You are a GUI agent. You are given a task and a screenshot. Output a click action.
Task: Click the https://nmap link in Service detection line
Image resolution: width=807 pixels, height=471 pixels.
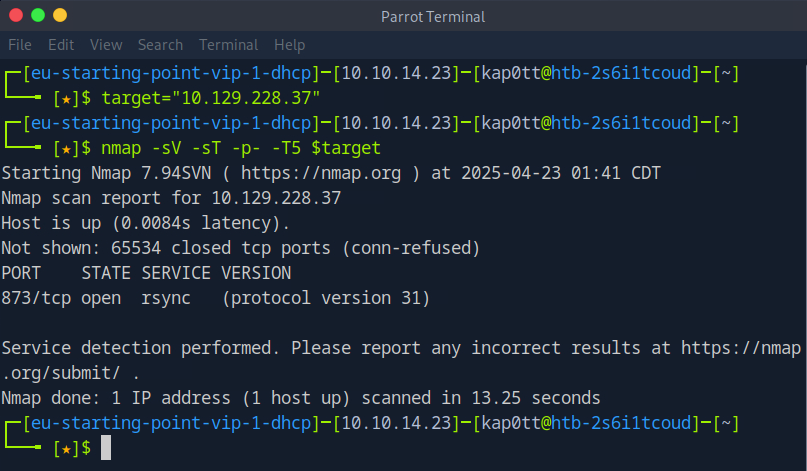(x=741, y=348)
